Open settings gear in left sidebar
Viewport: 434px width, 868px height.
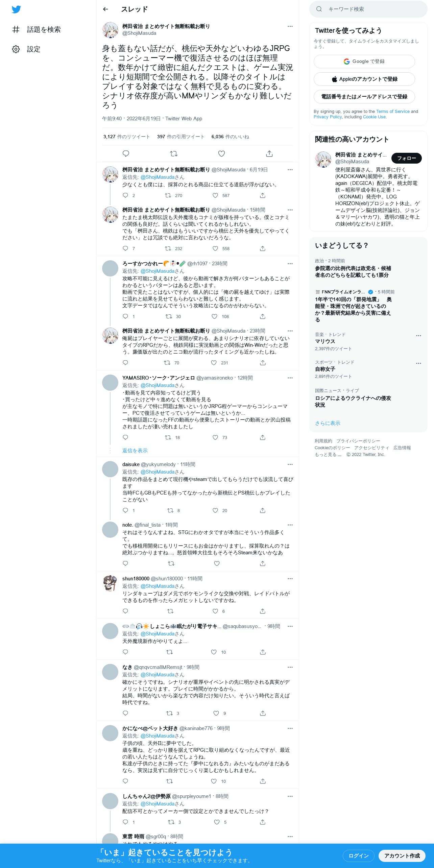click(16, 49)
